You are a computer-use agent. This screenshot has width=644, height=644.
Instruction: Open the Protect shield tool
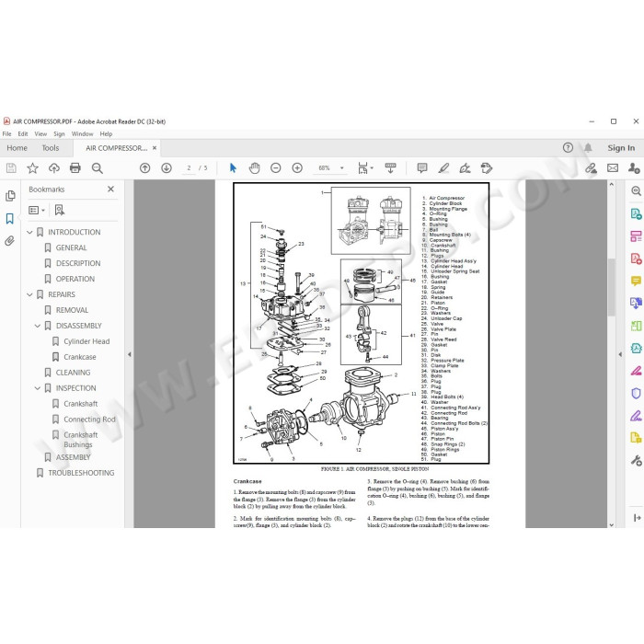pos(636,393)
